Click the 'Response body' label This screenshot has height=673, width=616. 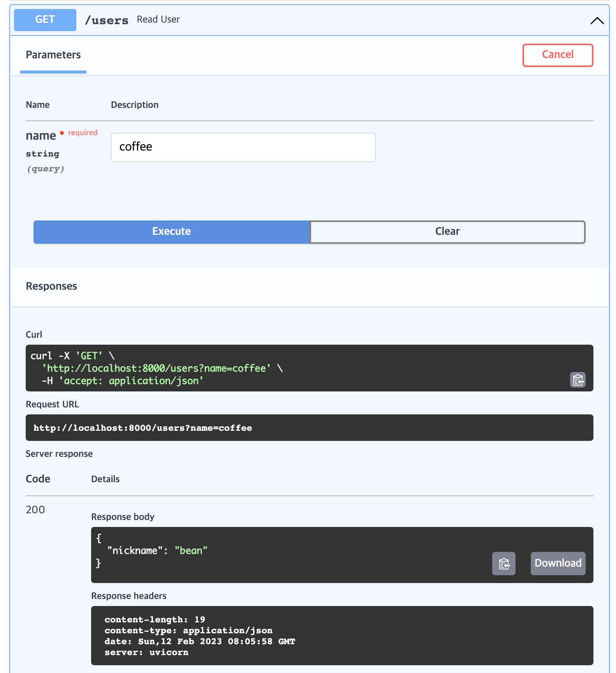tap(123, 517)
